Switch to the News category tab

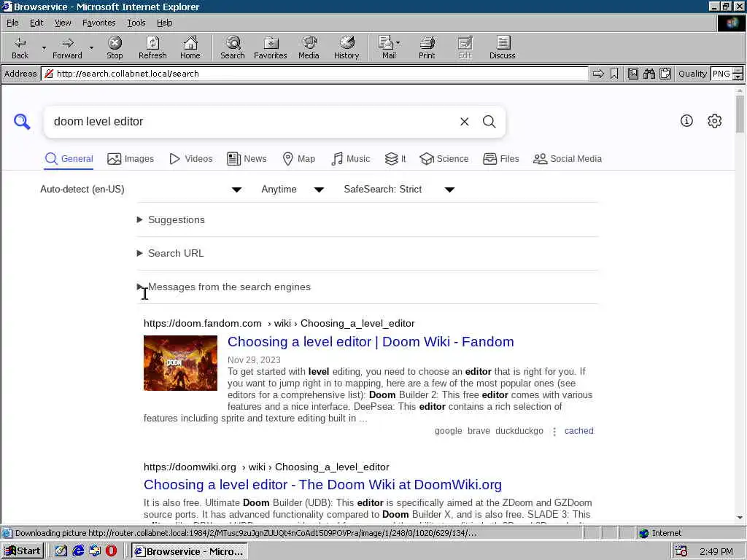click(247, 159)
